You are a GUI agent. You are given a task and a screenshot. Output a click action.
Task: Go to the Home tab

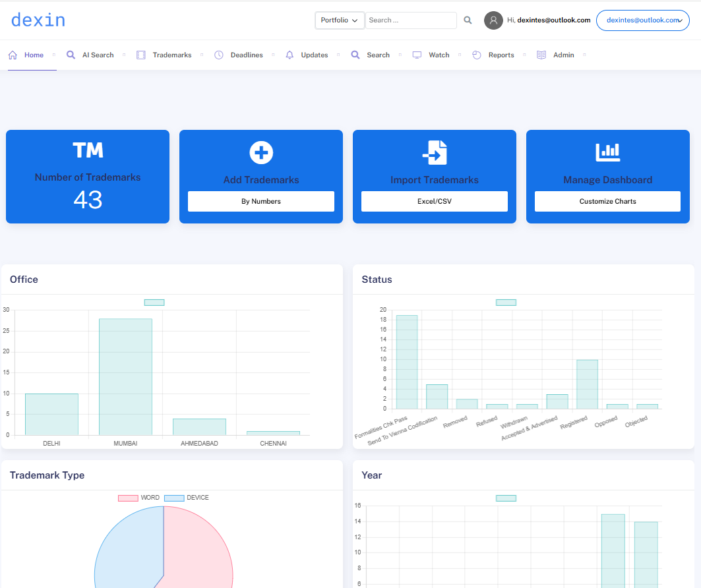click(34, 55)
